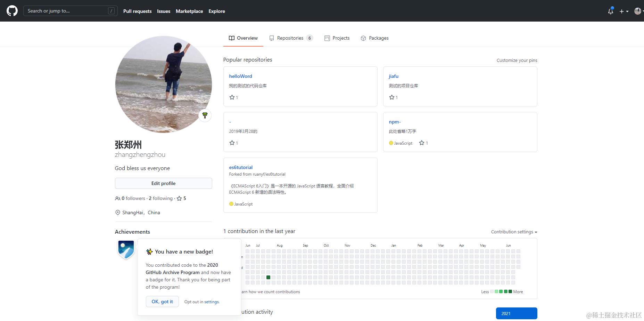Click the 'God bless us everyone' bio
Image resolution: width=644 pixels, height=321 pixels.
pos(142,168)
